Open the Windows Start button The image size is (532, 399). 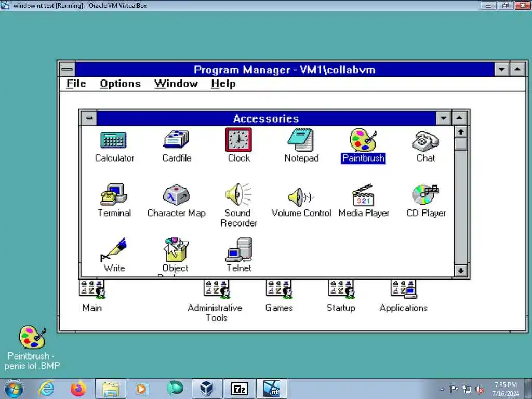(14, 389)
